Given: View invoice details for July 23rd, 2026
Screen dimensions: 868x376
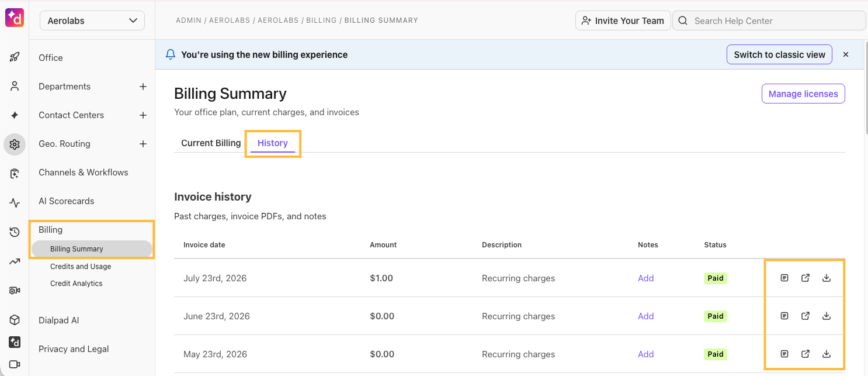Looking at the screenshot, I should (x=784, y=278).
